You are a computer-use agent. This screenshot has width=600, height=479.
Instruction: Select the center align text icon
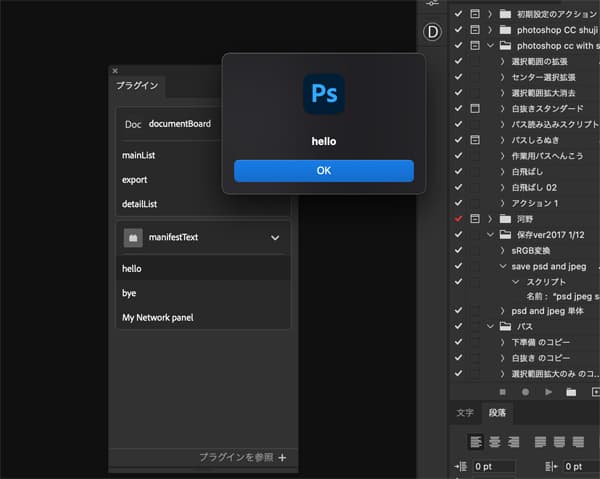(495, 441)
